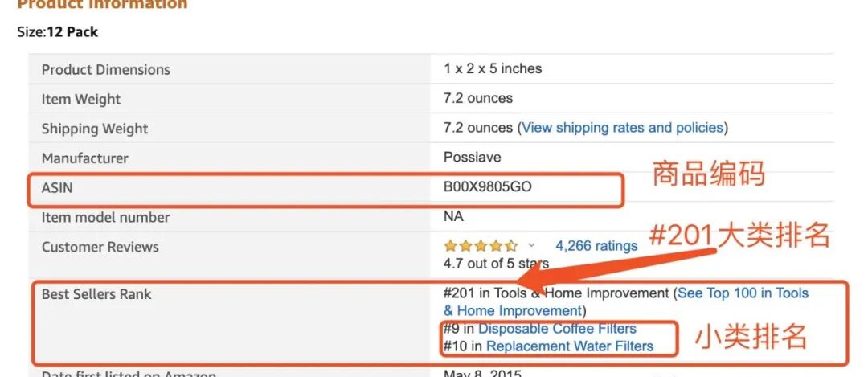Select the Best Sellers Rank label
The width and height of the screenshot is (868, 377).
[96, 294]
